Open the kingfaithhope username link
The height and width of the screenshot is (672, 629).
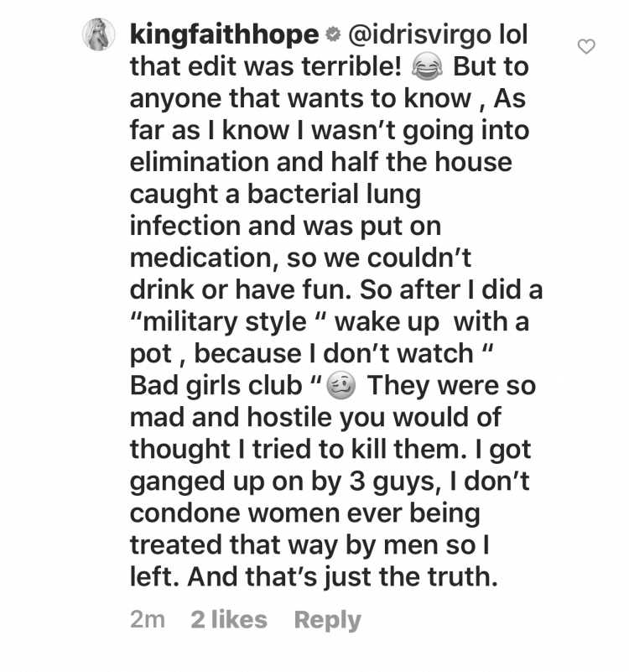[x=224, y=35]
